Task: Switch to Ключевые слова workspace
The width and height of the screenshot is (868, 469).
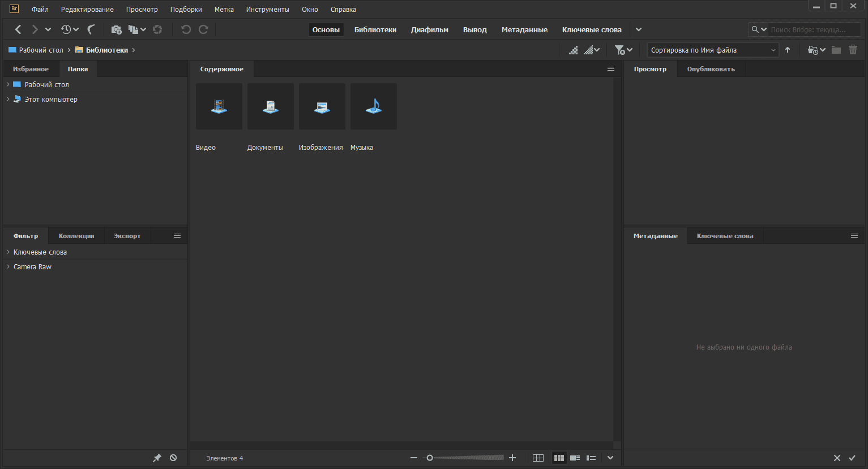Action: click(x=592, y=29)
